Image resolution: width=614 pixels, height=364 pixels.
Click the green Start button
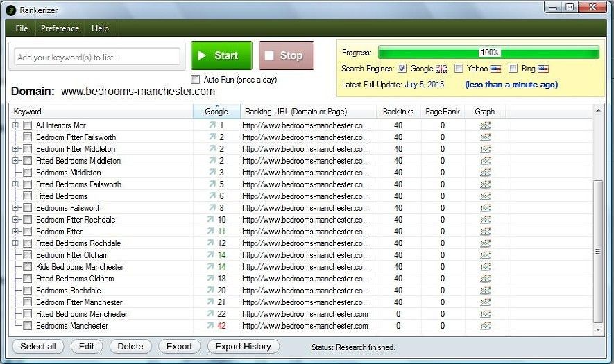coord(221,55)
